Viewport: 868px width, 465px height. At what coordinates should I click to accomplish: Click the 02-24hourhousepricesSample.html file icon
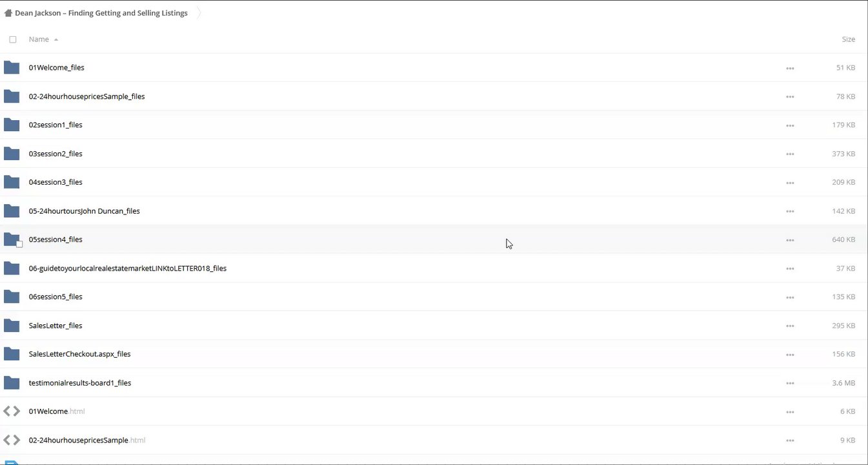(12, 440)
